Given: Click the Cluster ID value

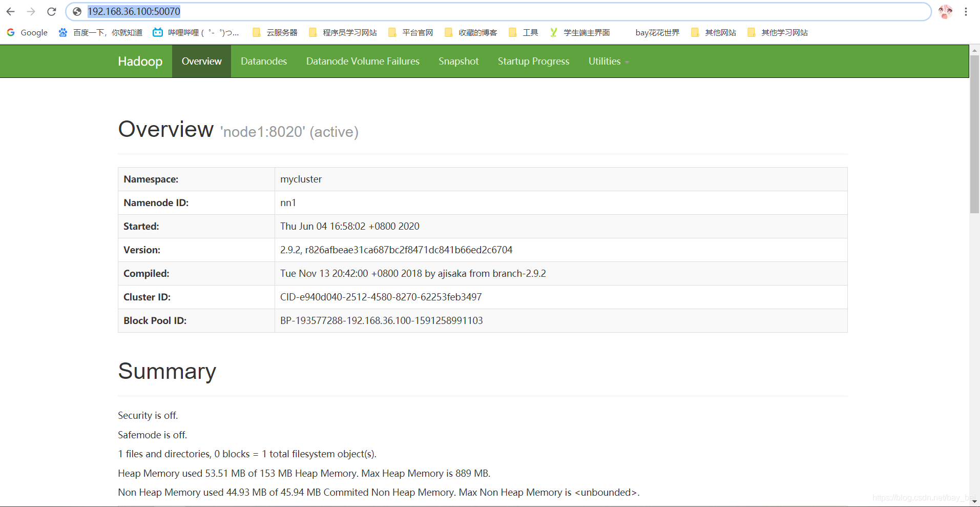Looking at the screenshot, I should pos(381,297).
